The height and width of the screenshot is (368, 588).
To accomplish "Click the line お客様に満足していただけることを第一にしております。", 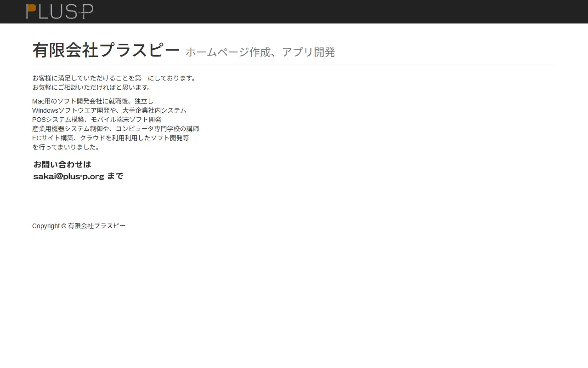I will pyautogui.click(x=115, y=78).
